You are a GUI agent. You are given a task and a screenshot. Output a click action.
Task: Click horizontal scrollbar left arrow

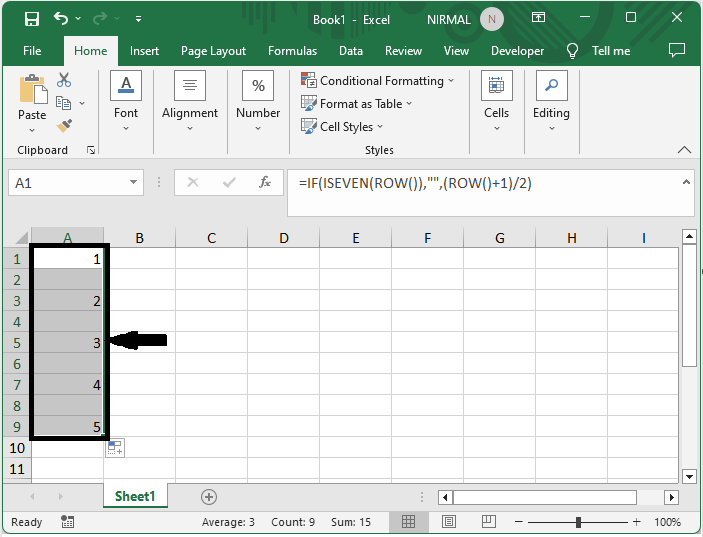[445, 497]
